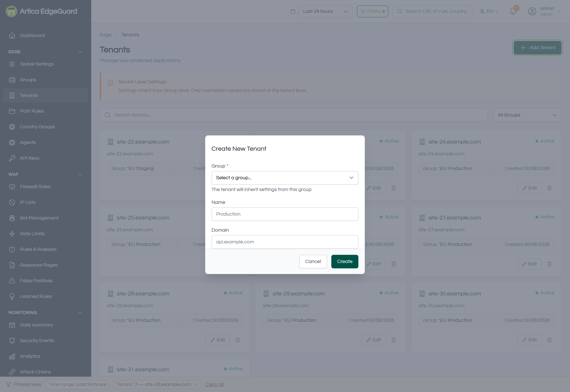Click the global Search URI, IP field
The width and height of the screenshot is (570, 392).
[432, 11]
